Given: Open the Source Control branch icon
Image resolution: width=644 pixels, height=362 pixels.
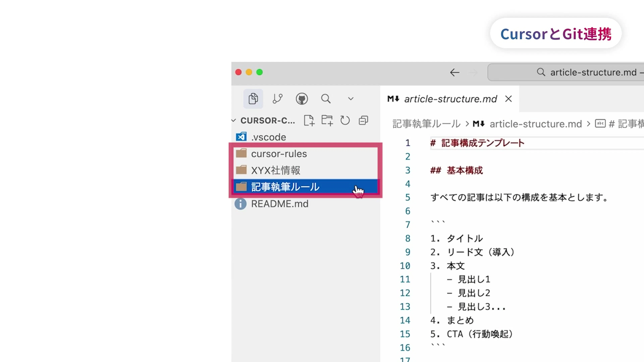Looking at the screenshot, I should [x=278, y=99].
